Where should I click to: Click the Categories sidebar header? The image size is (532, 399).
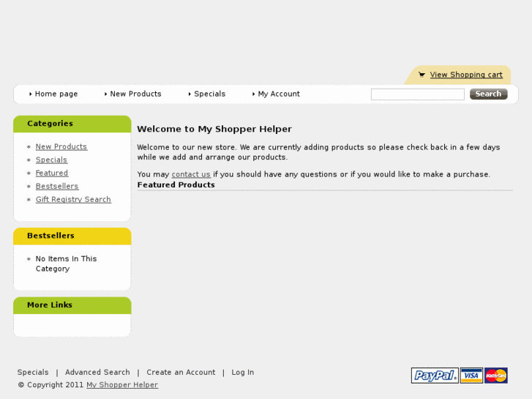pos(72,124)
